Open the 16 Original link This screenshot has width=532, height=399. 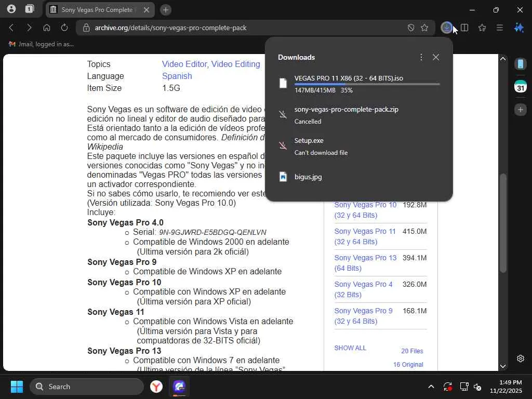coord(408,365)
